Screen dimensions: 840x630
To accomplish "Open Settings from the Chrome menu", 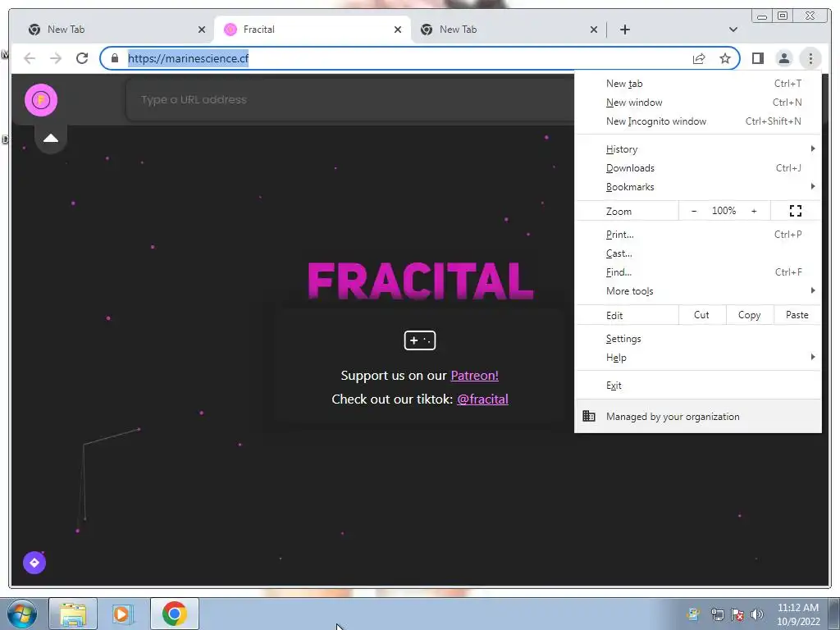I will pyautogui.click(x=698, y=339).
